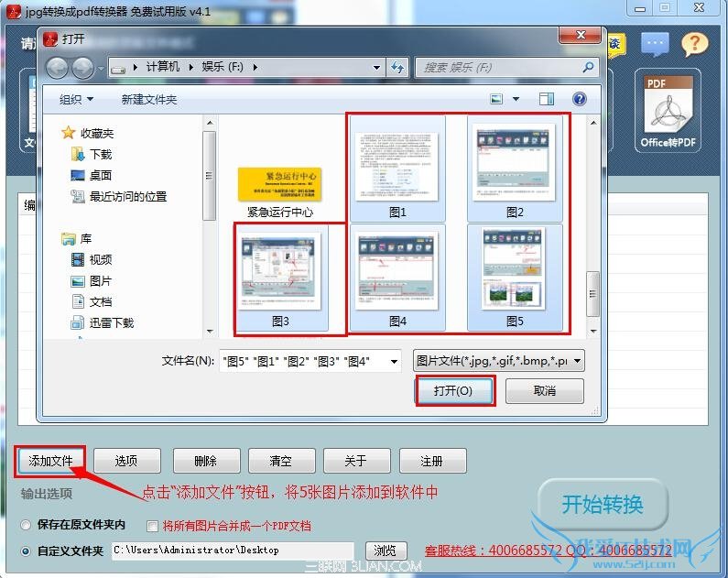The image size is (728, 578).
Task: Select the 图4 image thumbnail
Action: click(x=397, y=278)
